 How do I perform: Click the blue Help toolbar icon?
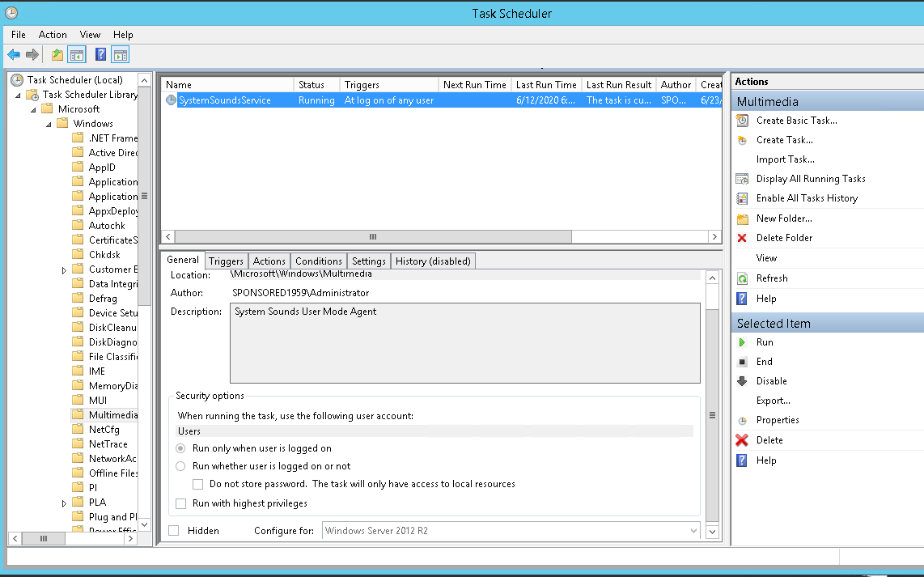[x=100, y=55]
